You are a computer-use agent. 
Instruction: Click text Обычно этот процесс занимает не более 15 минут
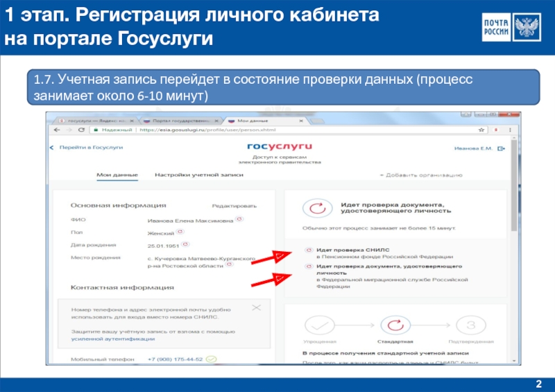tap(379, 228)
